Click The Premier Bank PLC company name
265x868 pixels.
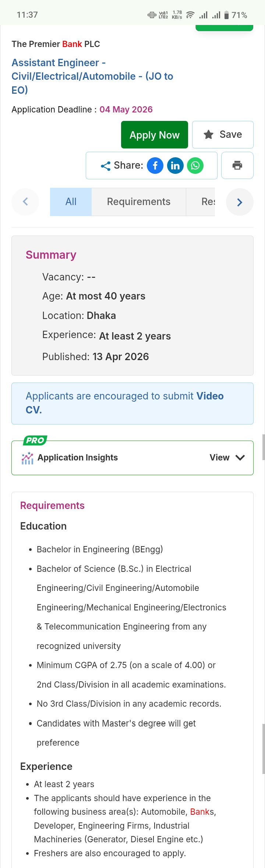(56, 44)
